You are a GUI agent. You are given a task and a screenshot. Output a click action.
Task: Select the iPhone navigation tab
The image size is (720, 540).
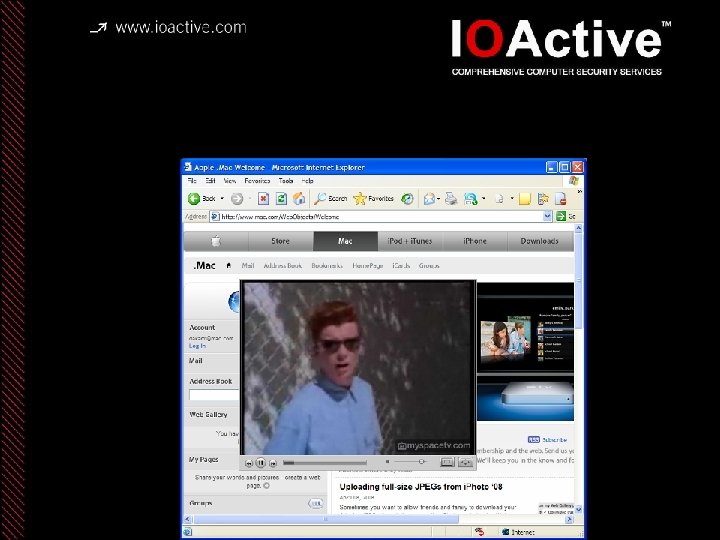pyautogui.click(x=475, y=241)
